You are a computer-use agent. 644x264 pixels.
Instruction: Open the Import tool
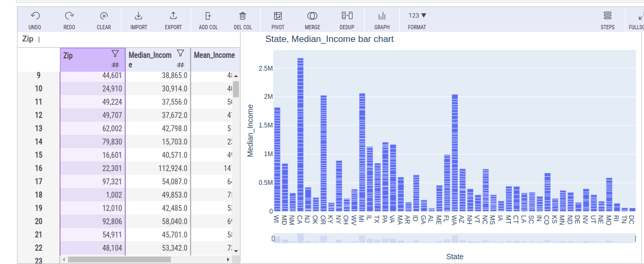tap(139, 16)
